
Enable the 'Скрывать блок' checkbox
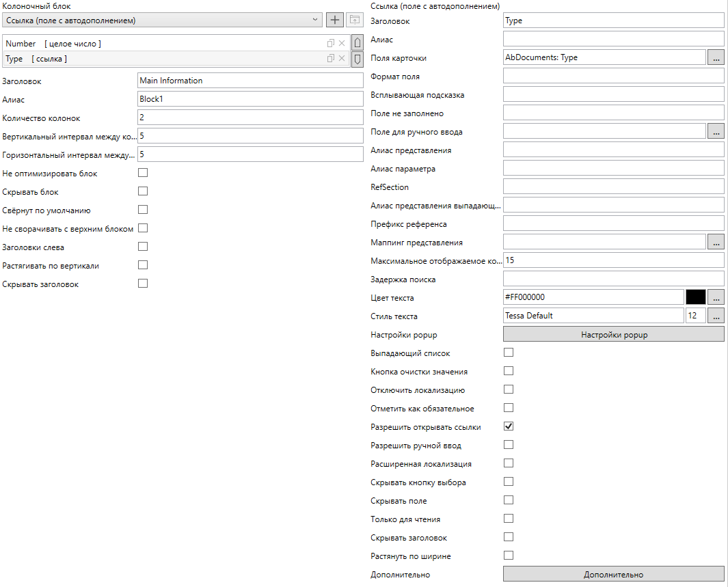click(143, 191)
